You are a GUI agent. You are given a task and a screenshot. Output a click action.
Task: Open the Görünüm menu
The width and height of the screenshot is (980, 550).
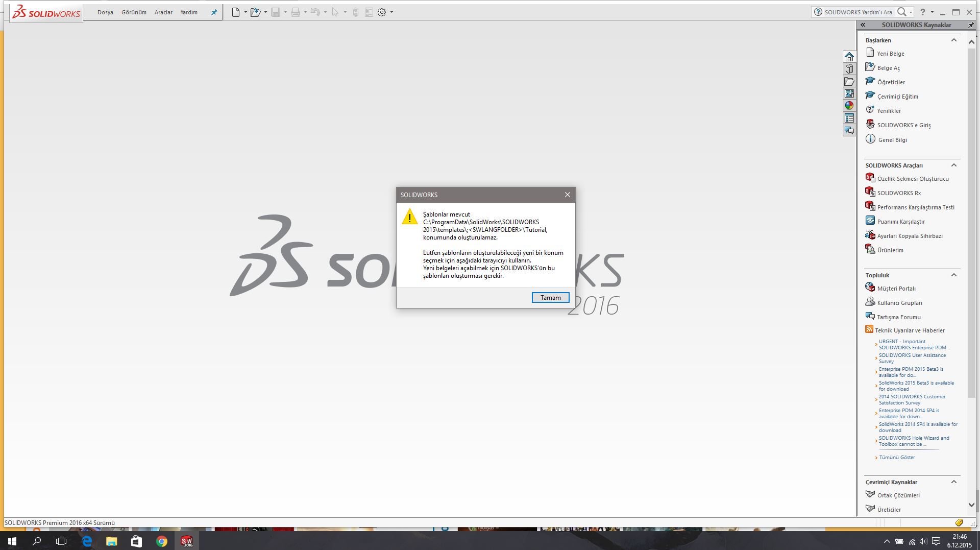pos(134,12)
